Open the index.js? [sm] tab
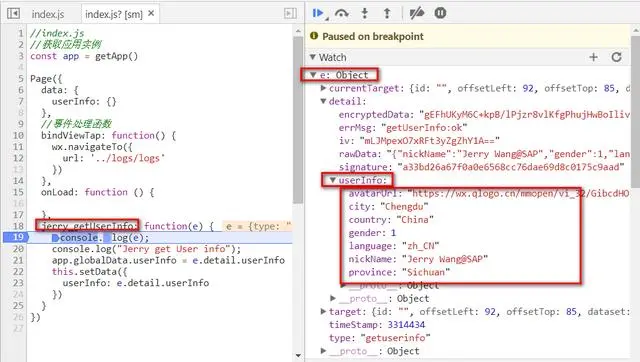The width and height of the screenshot is (640, 362). coord(113,14)
